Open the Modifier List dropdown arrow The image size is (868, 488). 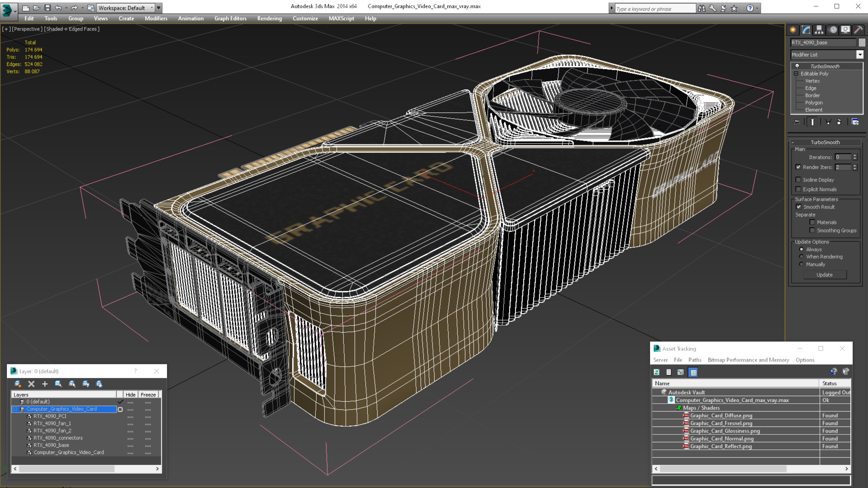coord(860,54)
